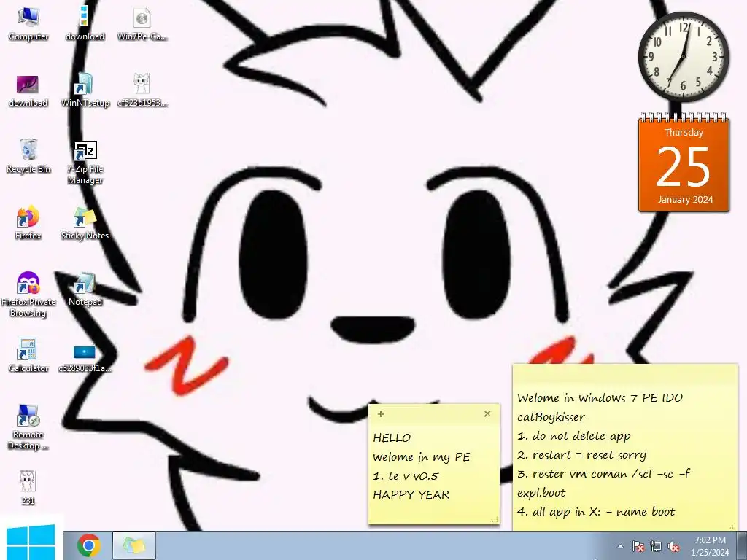Select the Win7Pe-Ca... disc image file
The width and height of the screenshot is (747, 560).
142,24
